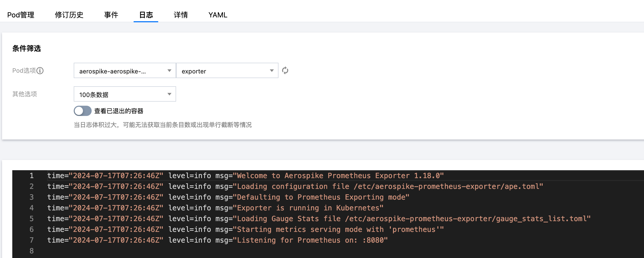Viewport: 644px width, 258px height.
Task: Switch to the Pod管理 tab
Action: coord(21,15)
